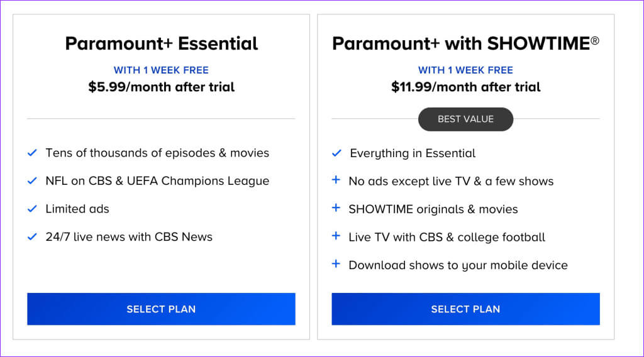
Task: Click the checkmark beside Limited ads
Action: coord(32,209)
